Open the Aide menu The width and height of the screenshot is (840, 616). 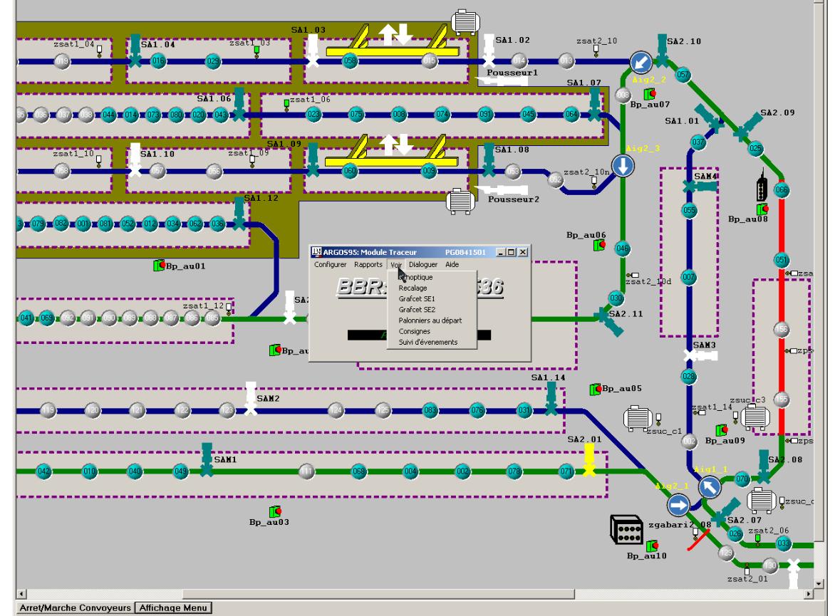452,265
